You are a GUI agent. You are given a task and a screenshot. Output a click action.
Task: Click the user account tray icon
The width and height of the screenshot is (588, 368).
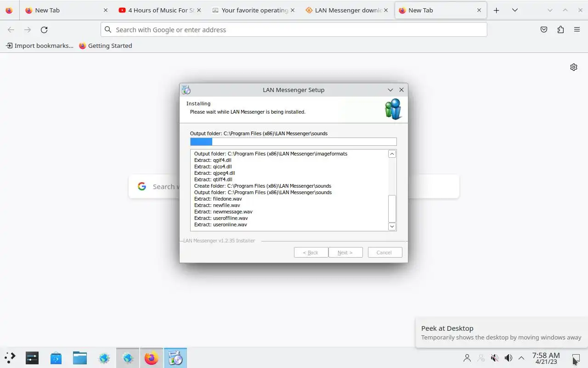pyautogui.click(x=467, y=358)
